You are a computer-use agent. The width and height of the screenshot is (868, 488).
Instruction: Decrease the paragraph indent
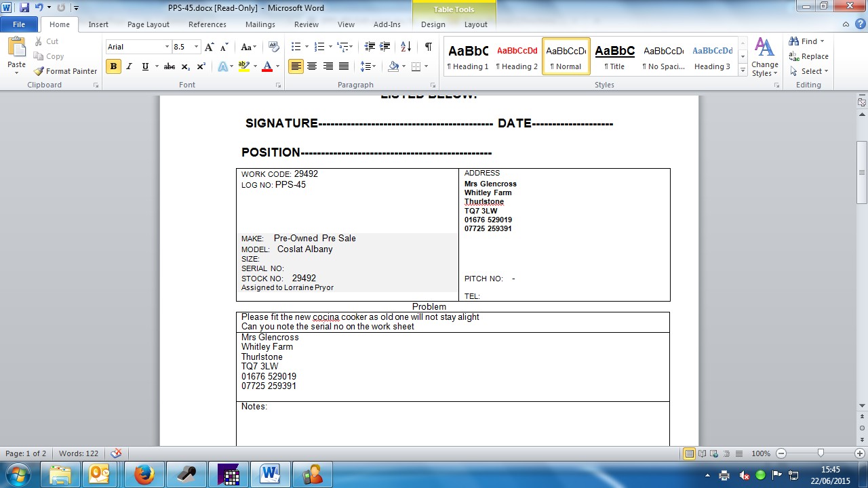tap(370, 47)
